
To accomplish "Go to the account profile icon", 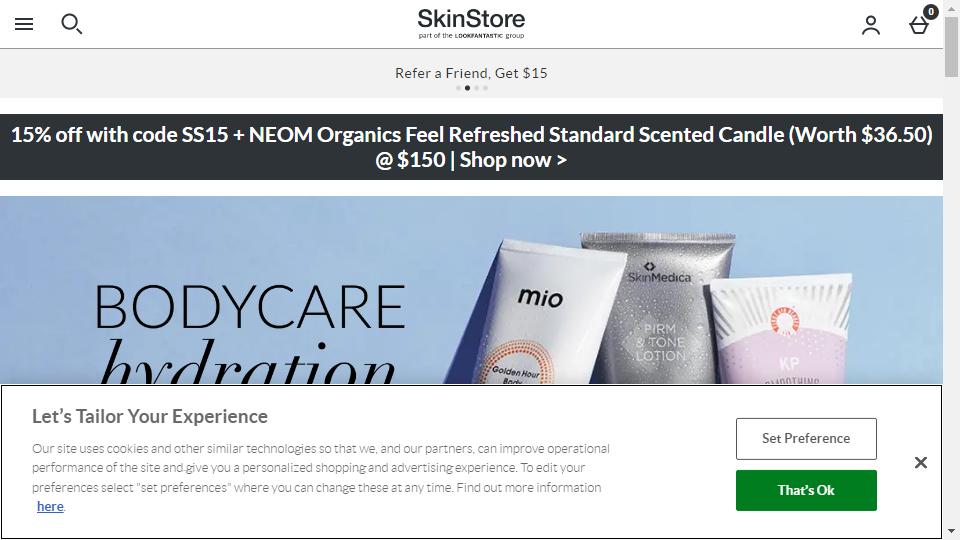I will click(x=871, y=25).
